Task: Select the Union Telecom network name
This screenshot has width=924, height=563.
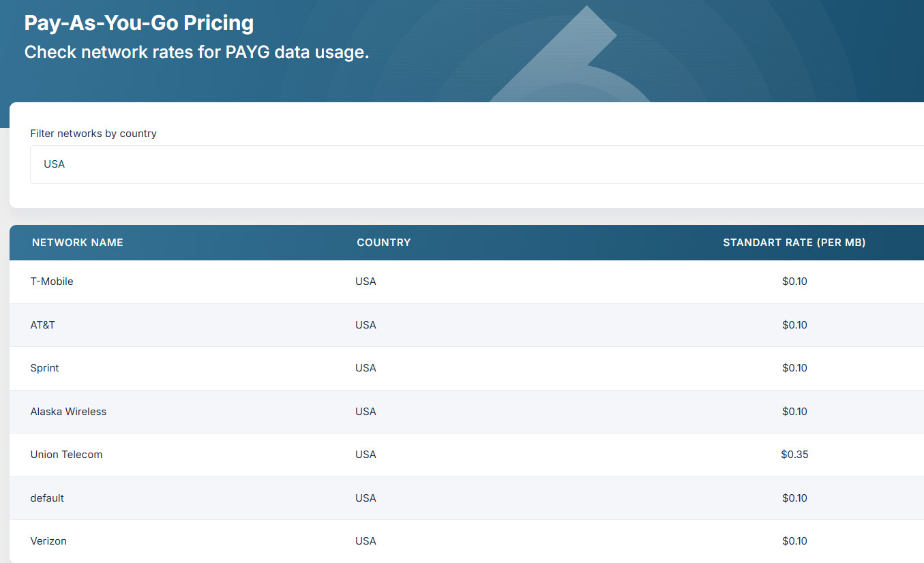Action: 66,455
